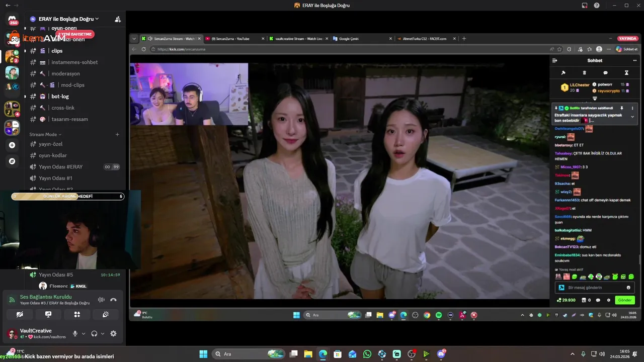
Task: Switch to Google Çeviri browser tab
Action: 362,39
